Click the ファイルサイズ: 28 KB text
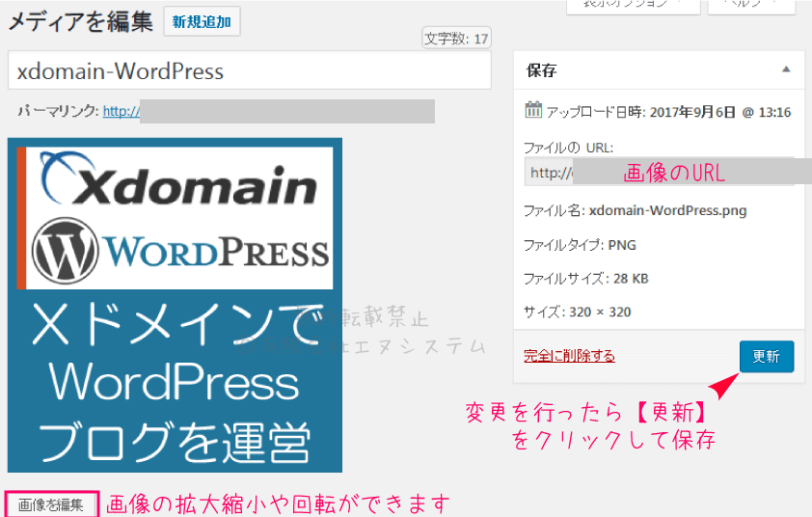Viewport: 812px width, 517px height. pos(585,279)
